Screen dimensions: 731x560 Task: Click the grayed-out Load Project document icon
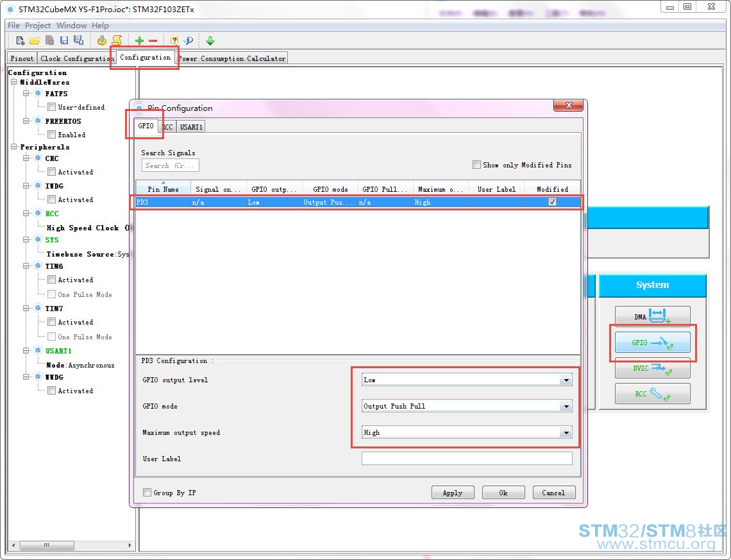click(x=49, y=40)
